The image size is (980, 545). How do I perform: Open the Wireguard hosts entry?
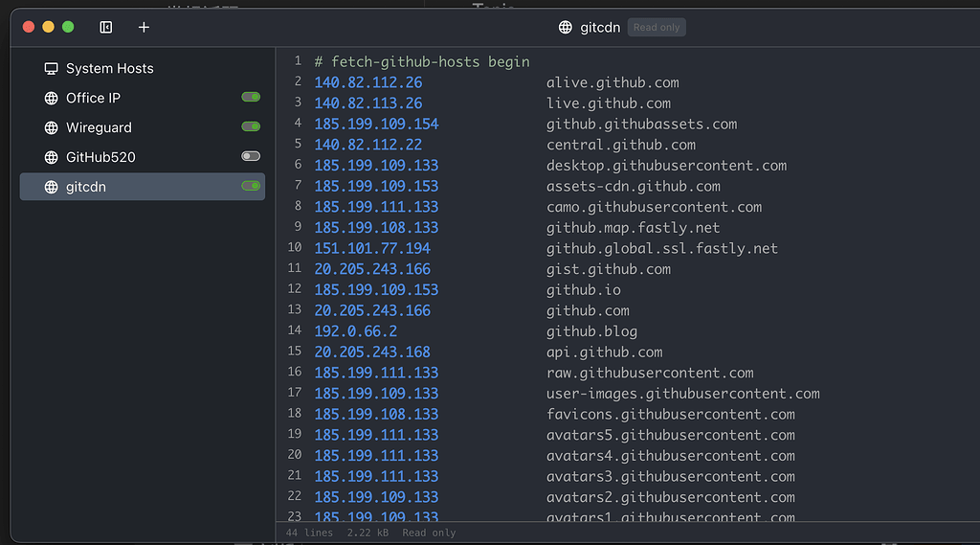click(x=143, y=127)
